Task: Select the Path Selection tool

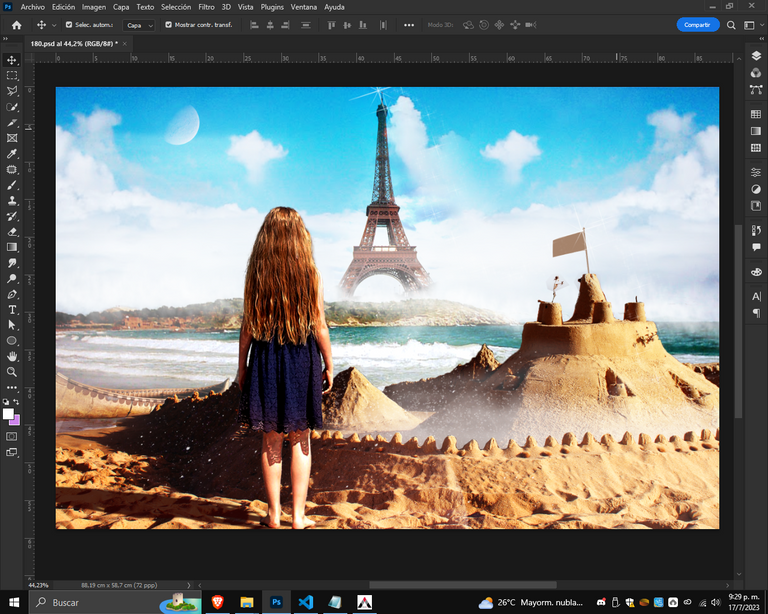Action: (12, 325)
